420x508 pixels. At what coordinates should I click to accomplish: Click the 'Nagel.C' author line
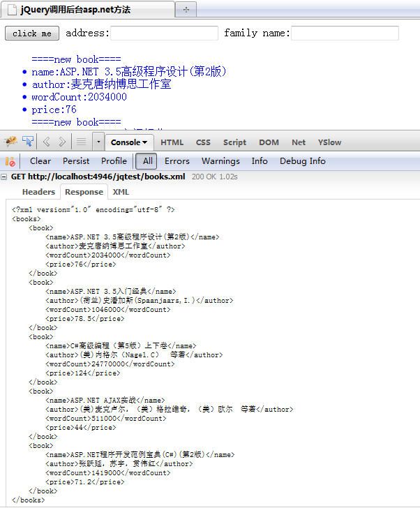pos(134,354)
